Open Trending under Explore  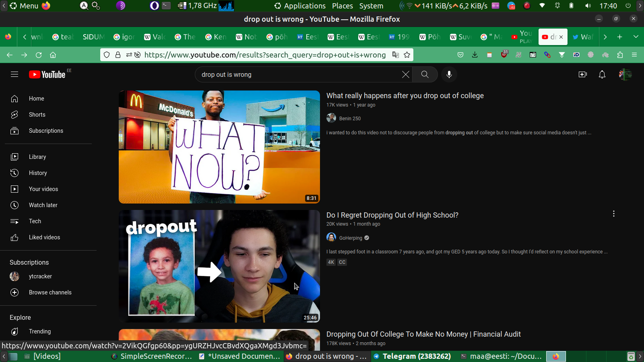pos(48,331)
